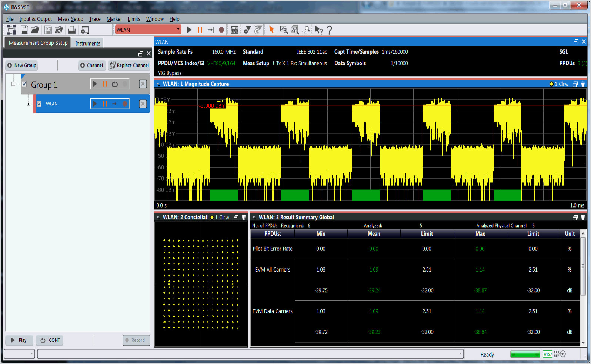Pause the Group 1 measurement

point(105,84)
